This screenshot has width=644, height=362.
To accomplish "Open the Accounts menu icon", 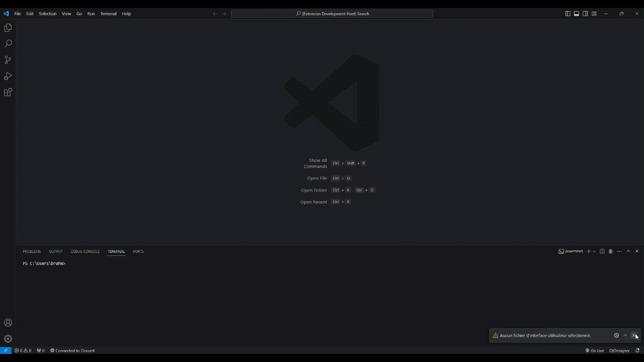I will click(8, 322).
